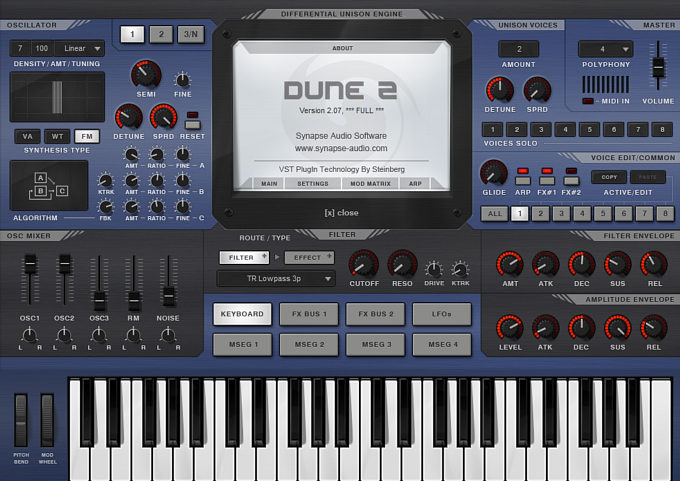Click the amplitude envelope LEVEL knob

pyautogui.click(x=510, y=327)
